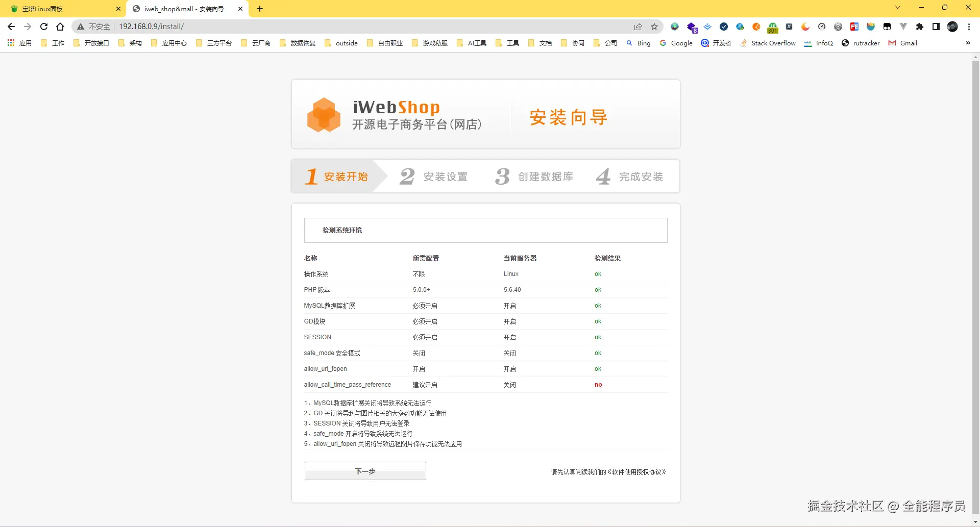Open the gray Vue devtools extension
The width and height of the screenshot is (980, 527).
pos(903,27)
